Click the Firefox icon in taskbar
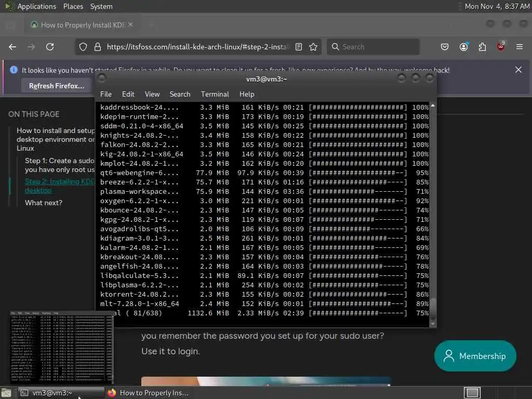The height and width of the screenshot is (399, 532). [112, 393]
